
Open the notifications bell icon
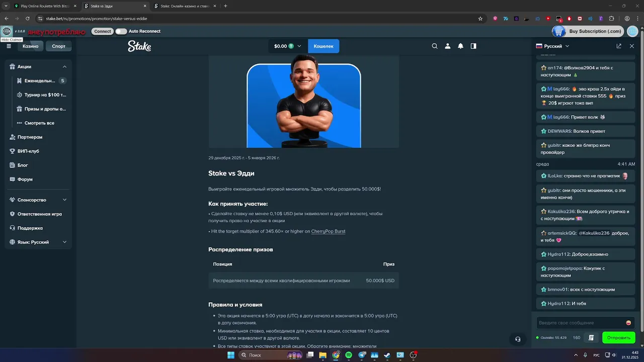point(460,46)
